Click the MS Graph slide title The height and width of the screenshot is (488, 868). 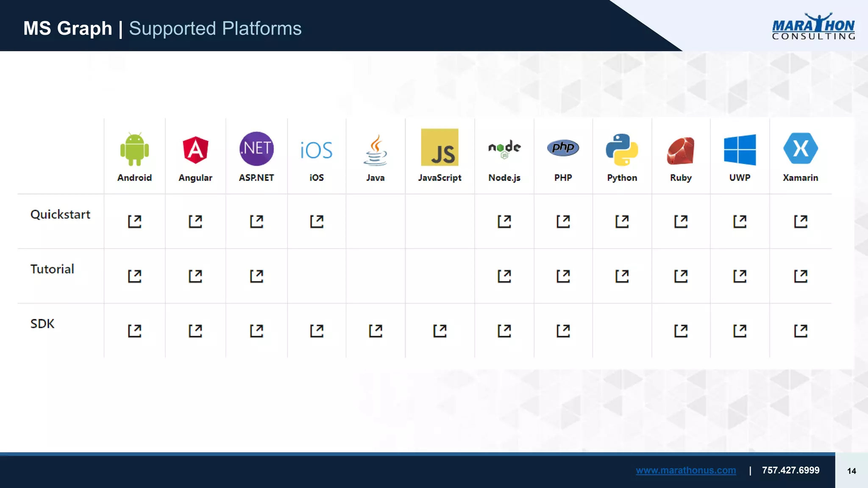(68, 28)
